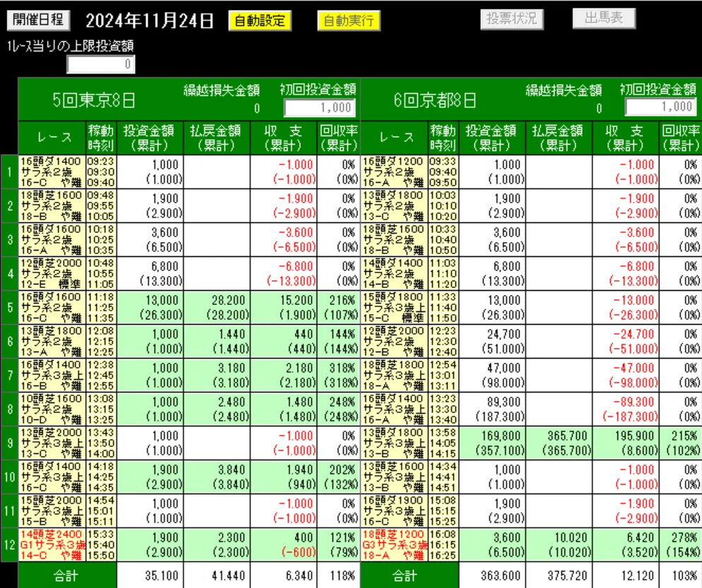This screenshot has width=702, height=588.
Task: Select Kyoto race 4 cell 14頭ダ1400 14-B
Action: click(x=394, y=273)
